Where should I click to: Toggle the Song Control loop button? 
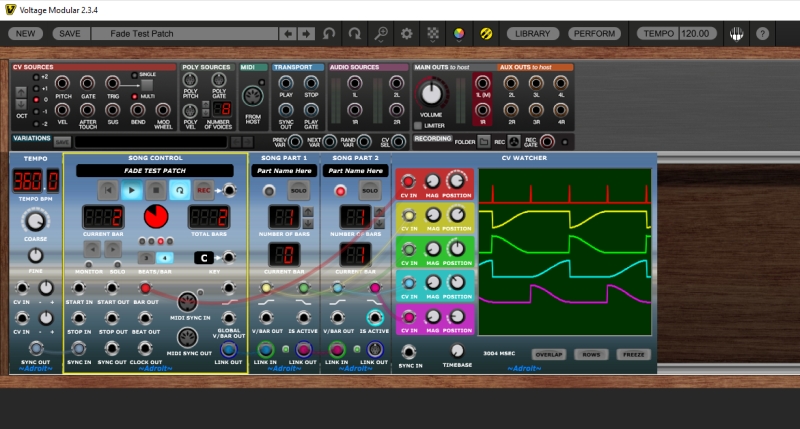click(x=180, y=190)
